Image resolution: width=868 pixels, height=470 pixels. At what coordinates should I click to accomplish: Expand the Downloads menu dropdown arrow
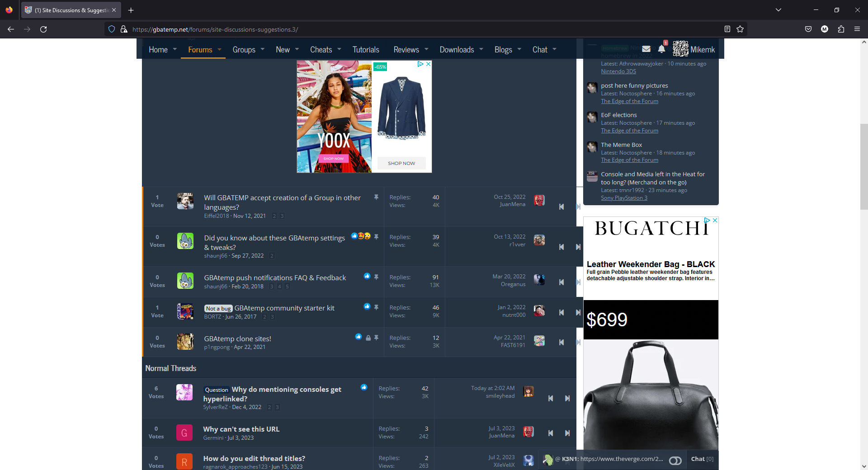(481, 49)
